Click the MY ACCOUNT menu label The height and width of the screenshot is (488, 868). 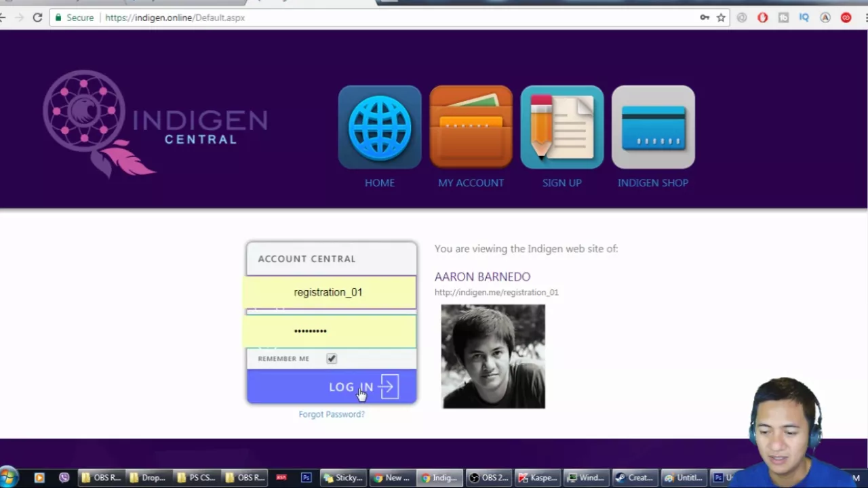pyautogui.click(x=471, y=183)
